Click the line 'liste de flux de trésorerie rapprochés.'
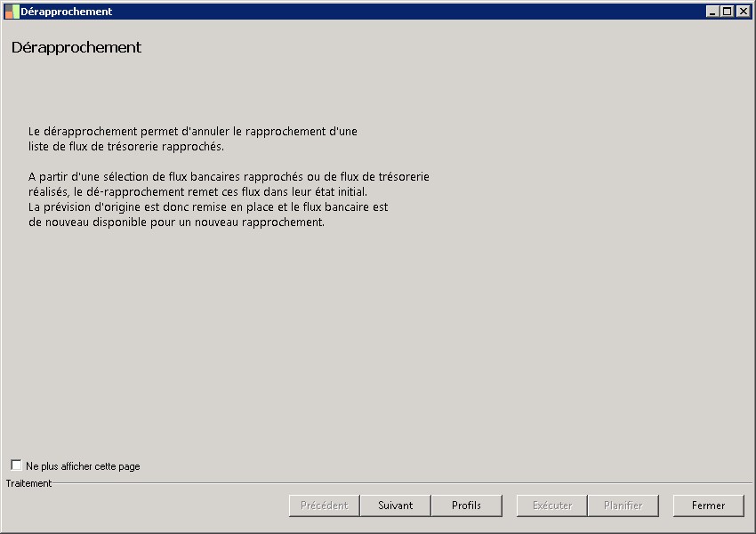This screenshot has height=534, width=756. [126, 146]
